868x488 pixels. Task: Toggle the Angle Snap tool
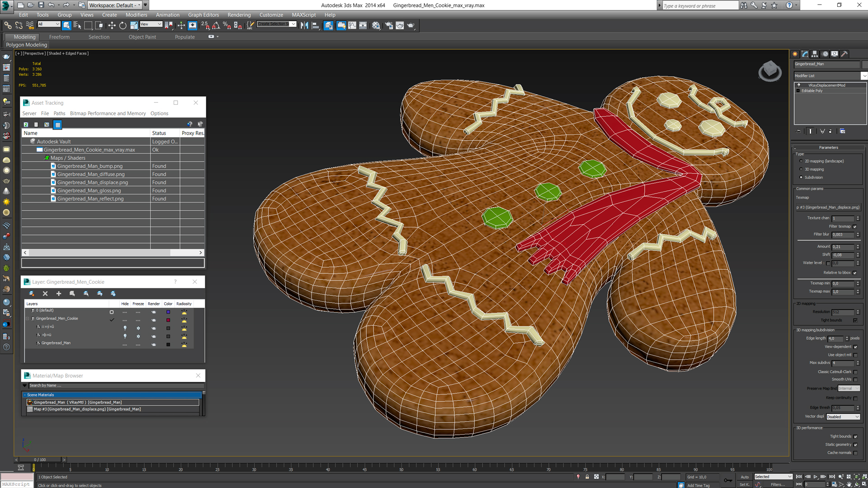216,25
